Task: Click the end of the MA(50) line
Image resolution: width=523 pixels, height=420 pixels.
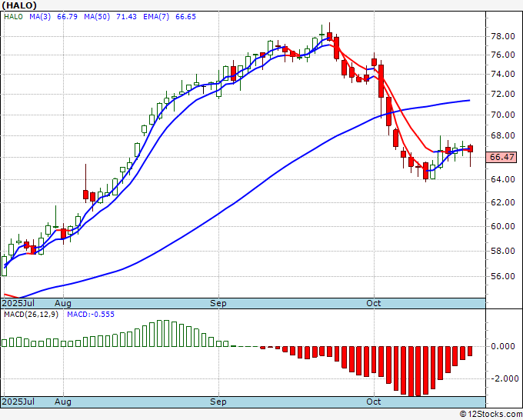Action: tap(470, 101)
